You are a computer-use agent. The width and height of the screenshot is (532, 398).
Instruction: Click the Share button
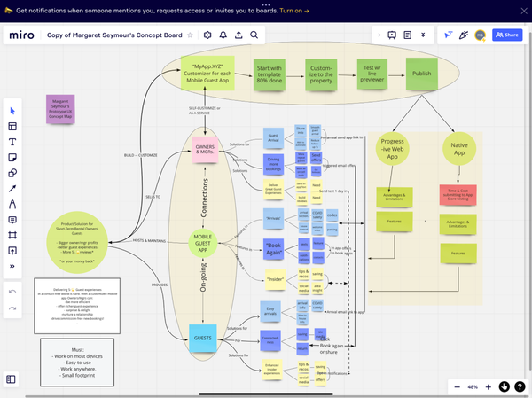coord(507,35)
